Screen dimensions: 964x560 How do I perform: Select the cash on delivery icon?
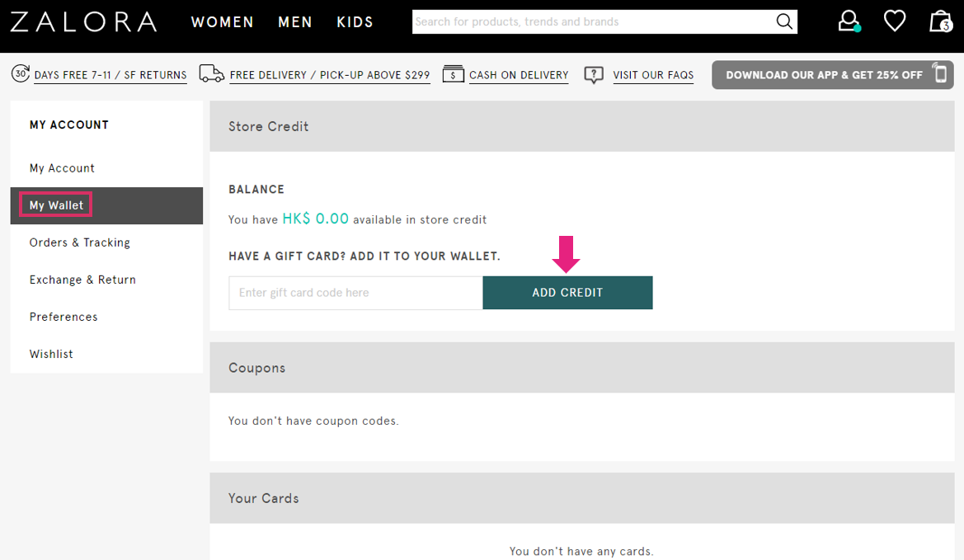453,74
